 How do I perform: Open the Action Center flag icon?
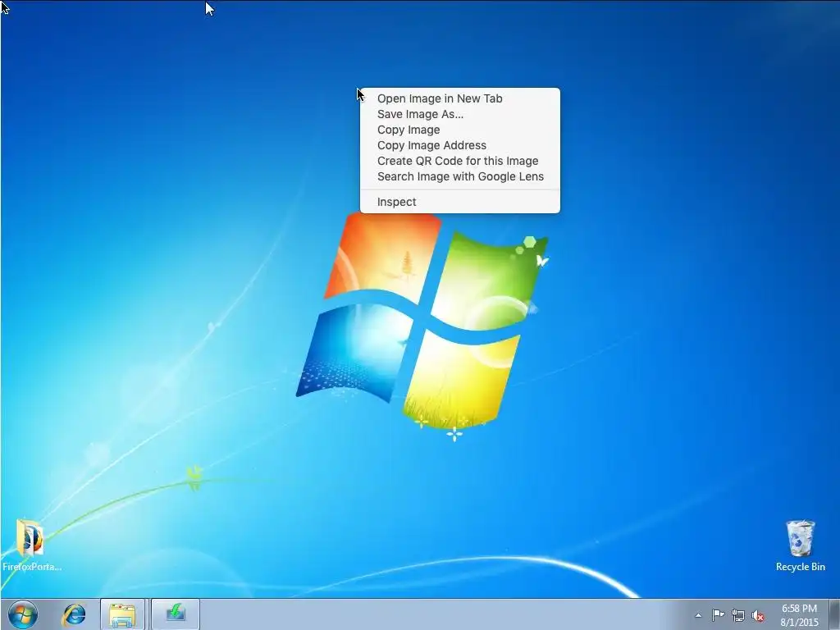[718, 615]
